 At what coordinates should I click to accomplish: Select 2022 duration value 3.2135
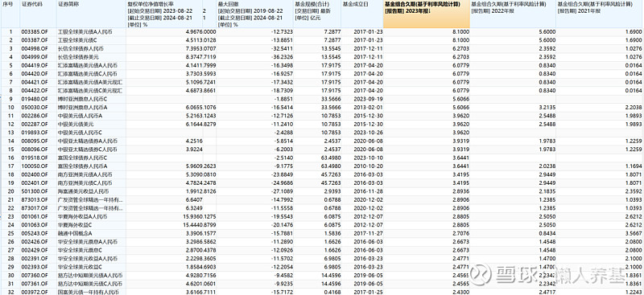pos(547,107)
